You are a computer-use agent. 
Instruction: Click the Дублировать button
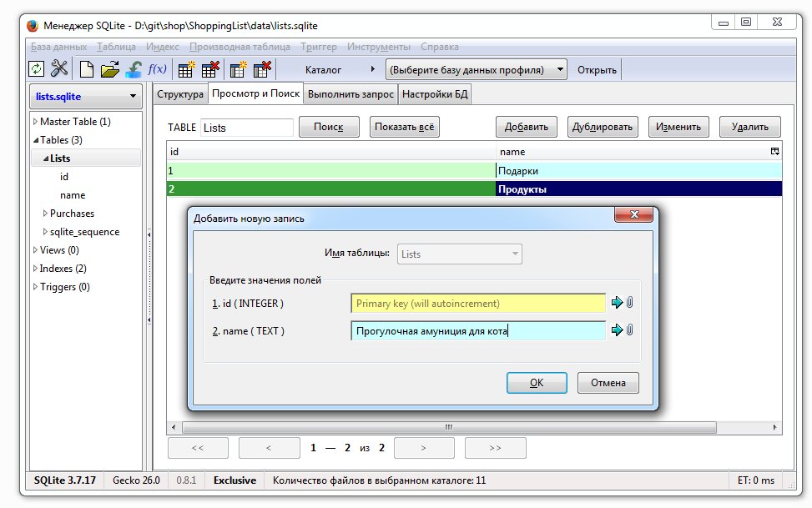click(x=603, y=127)
